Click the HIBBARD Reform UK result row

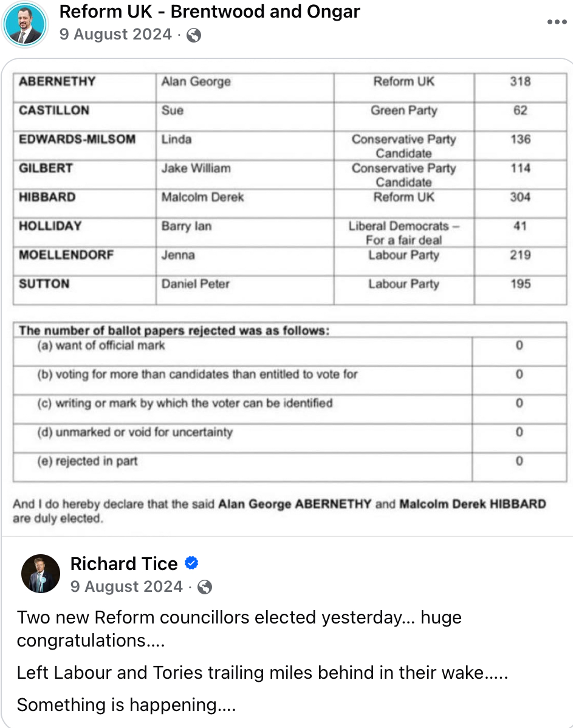[x=289, y=197]
